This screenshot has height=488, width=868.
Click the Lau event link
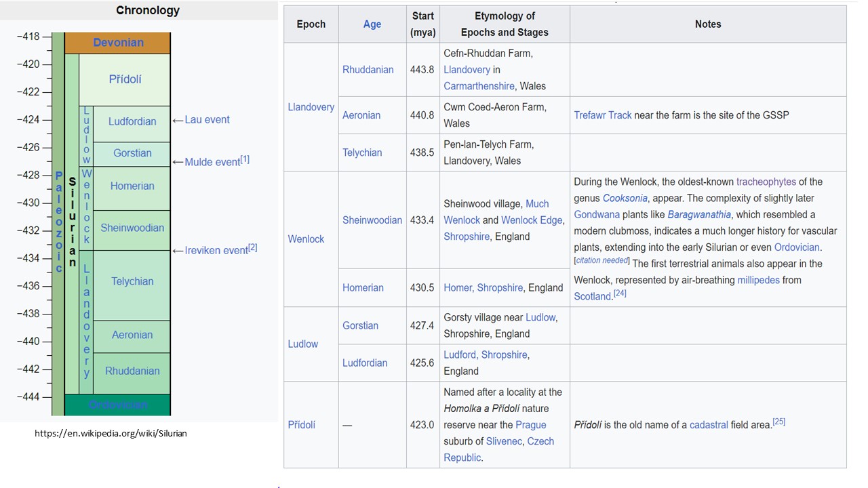coord(207,120)
